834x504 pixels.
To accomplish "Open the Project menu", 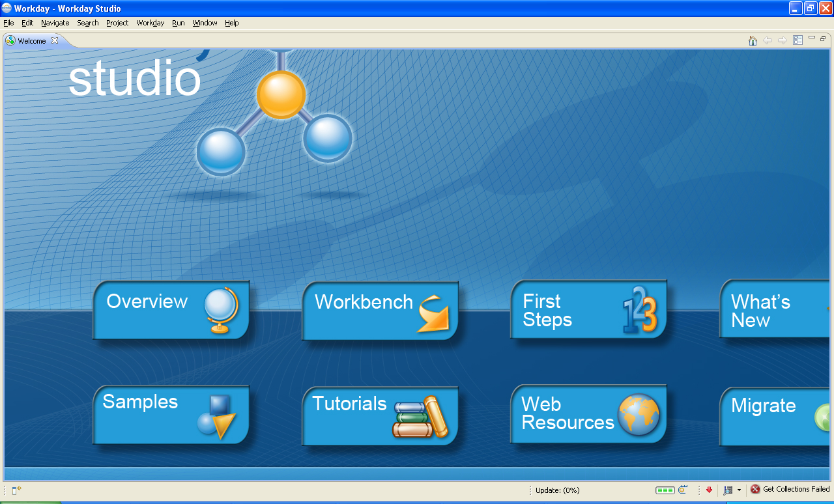I will coord(117,23).
